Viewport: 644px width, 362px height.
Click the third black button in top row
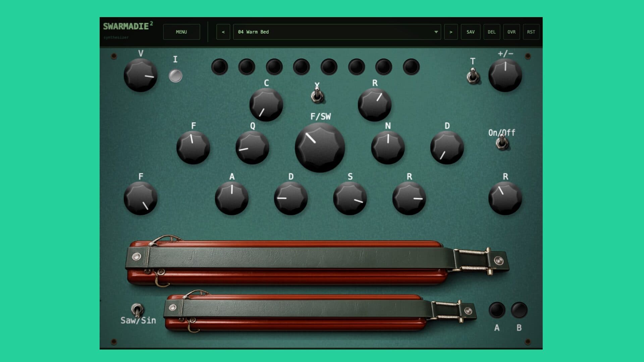click(x=274, y=67)
